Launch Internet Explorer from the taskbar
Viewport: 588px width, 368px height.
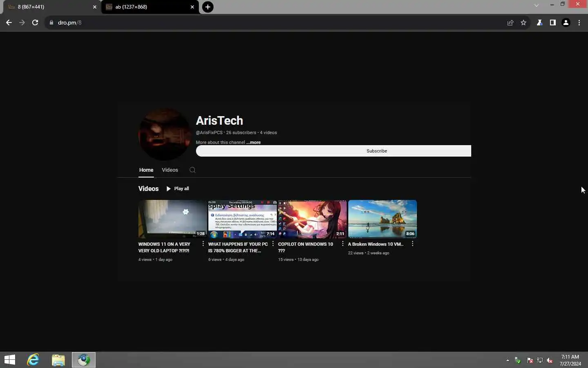pyautogui.click(x=33, y=360)
